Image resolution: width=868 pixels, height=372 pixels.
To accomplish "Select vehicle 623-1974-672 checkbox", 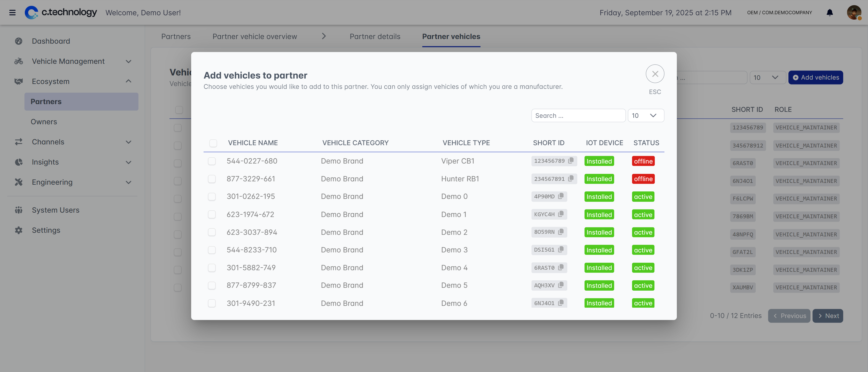I will (212, 214).
